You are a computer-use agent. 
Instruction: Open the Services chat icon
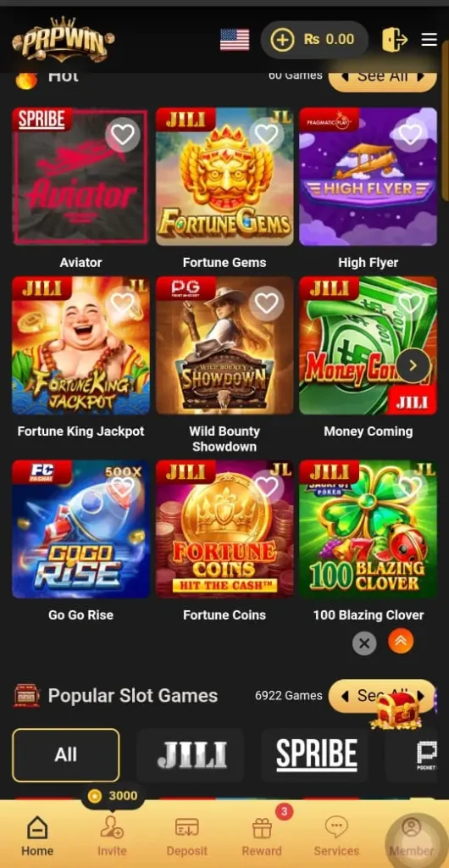coord(336,828)
